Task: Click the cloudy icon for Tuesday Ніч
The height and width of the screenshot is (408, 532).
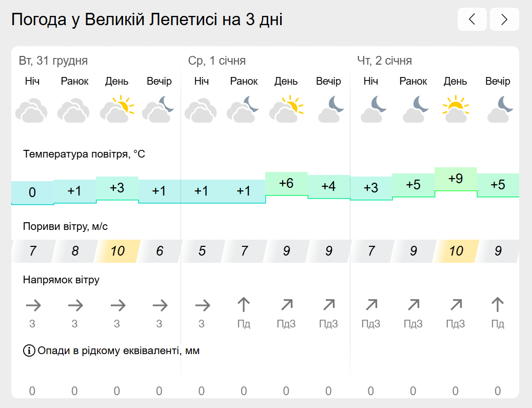Action: pos(32,110)
